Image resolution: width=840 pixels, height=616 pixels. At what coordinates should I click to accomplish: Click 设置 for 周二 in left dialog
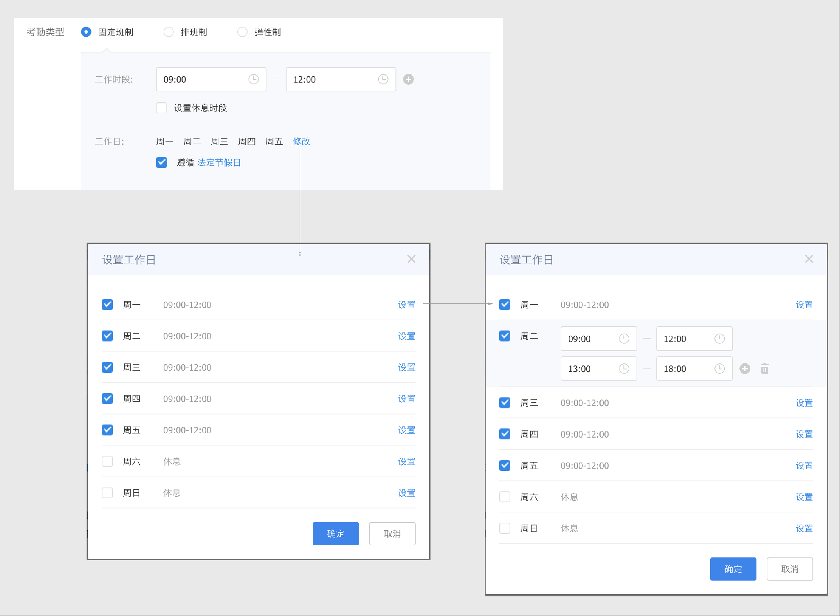coord(406,336)
